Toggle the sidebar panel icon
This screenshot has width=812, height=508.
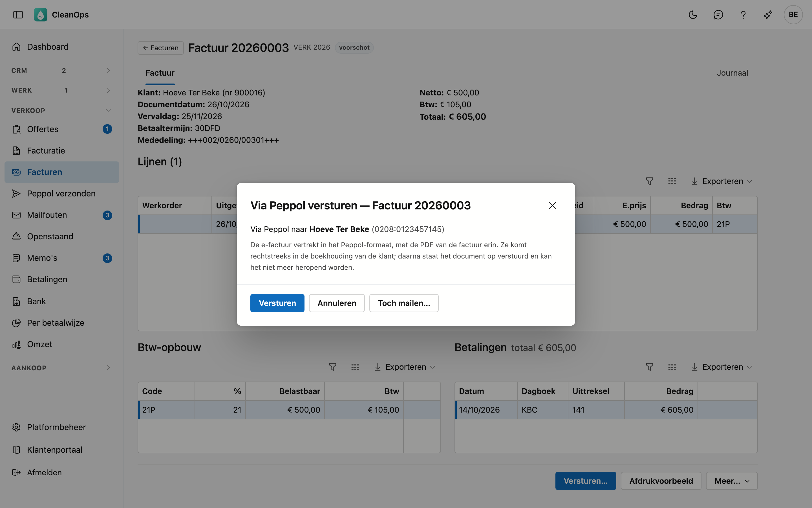pos(18,14)
